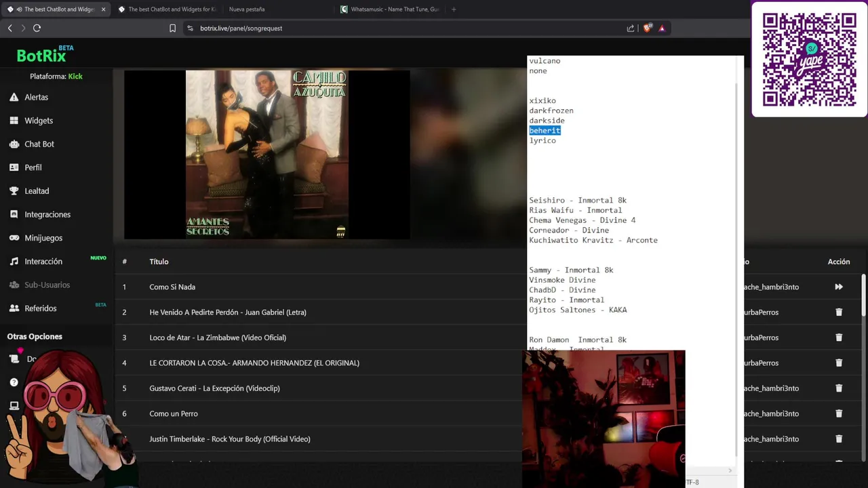Click the line Ojitos Saltones - KAKA

click(578, 310)
